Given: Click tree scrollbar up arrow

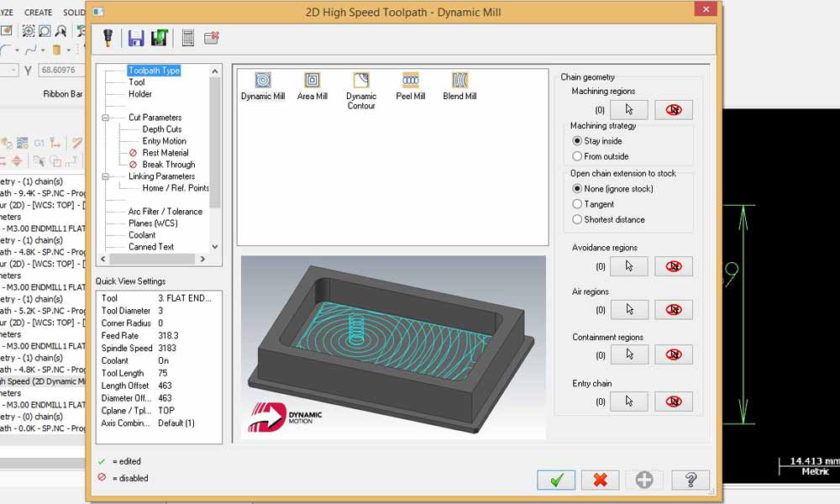Looking at the screenshot, I should click(x=215, y=71).
